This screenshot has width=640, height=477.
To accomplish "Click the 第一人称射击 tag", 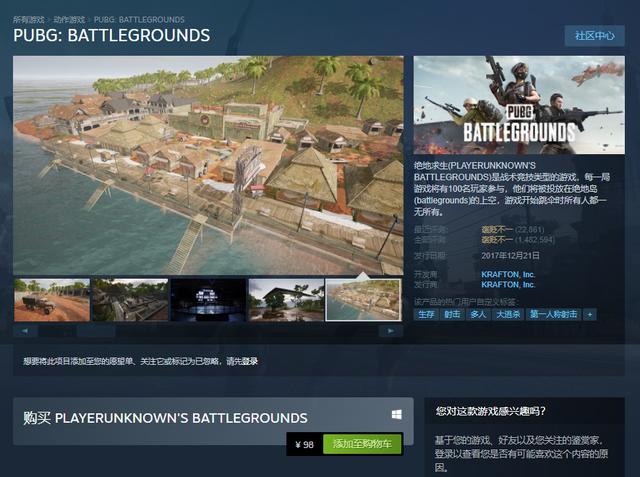I will [553, 314].
